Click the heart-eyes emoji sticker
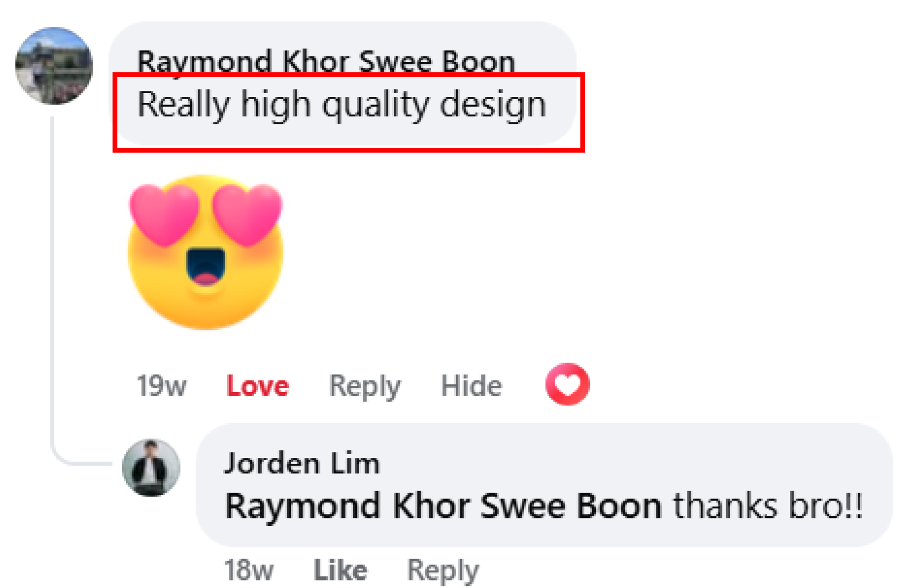The height and width of the screenshot is (588, 918). tap(206, 252)
